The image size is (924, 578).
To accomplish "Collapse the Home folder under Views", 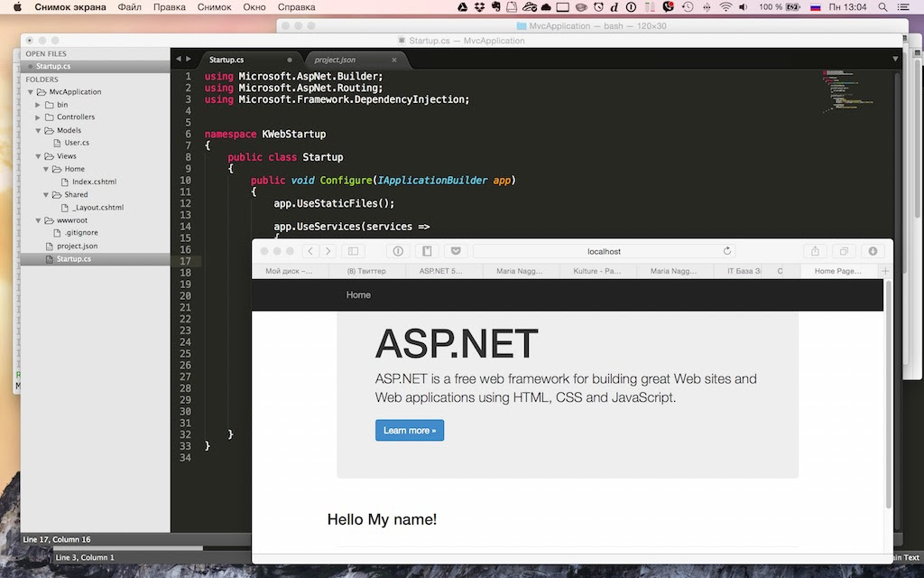I will 45,169.
